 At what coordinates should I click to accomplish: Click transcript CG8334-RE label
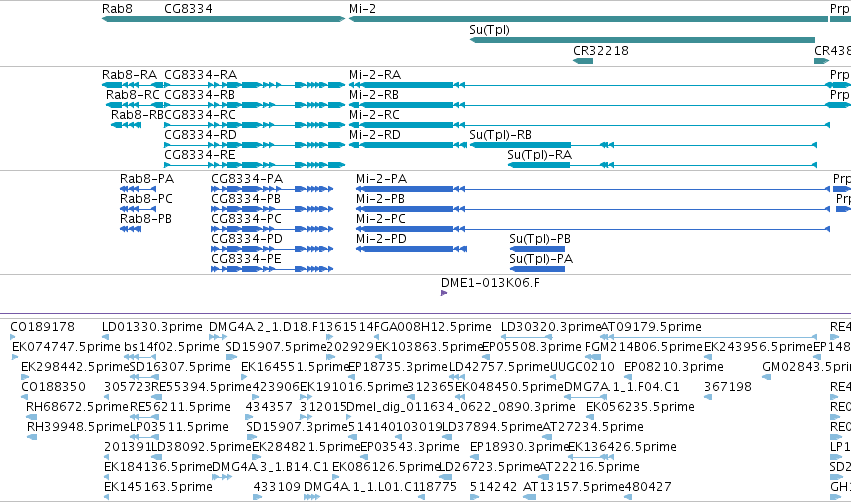(200, 155)
